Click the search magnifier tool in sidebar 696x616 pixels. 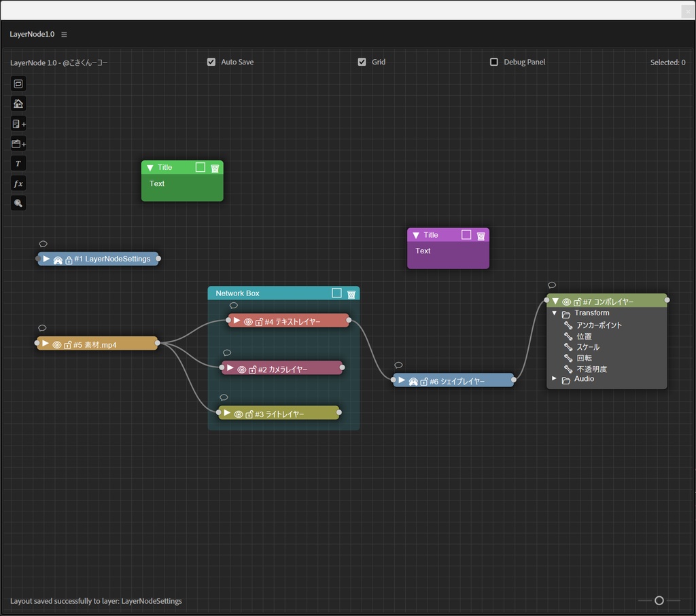(18, 202)
